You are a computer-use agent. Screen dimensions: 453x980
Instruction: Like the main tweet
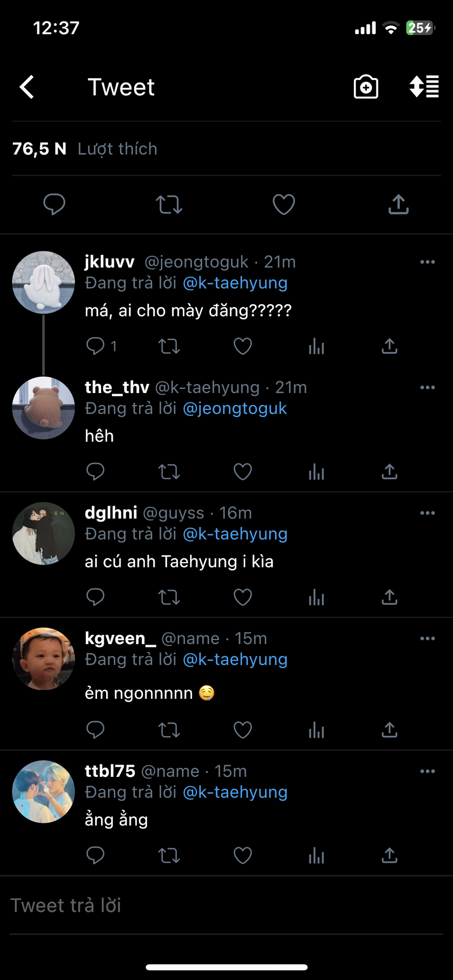[283, 205]
